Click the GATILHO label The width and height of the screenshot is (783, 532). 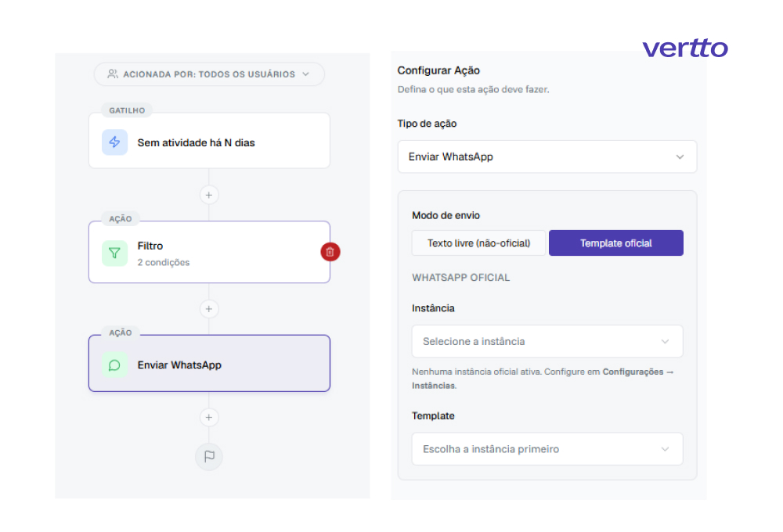click(x=127, y=110)
